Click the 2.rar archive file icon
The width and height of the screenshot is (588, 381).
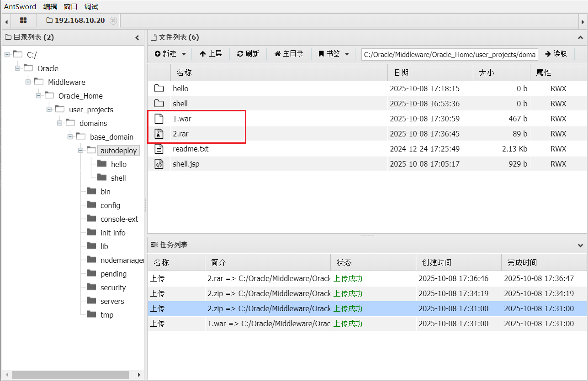tap(159, 134)
